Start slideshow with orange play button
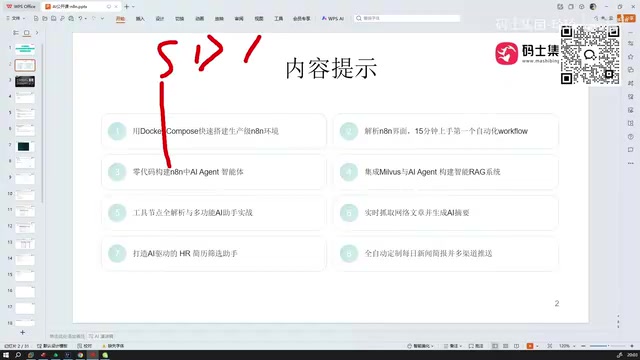This screenshot has height=360, width=640. click(530, 346)
